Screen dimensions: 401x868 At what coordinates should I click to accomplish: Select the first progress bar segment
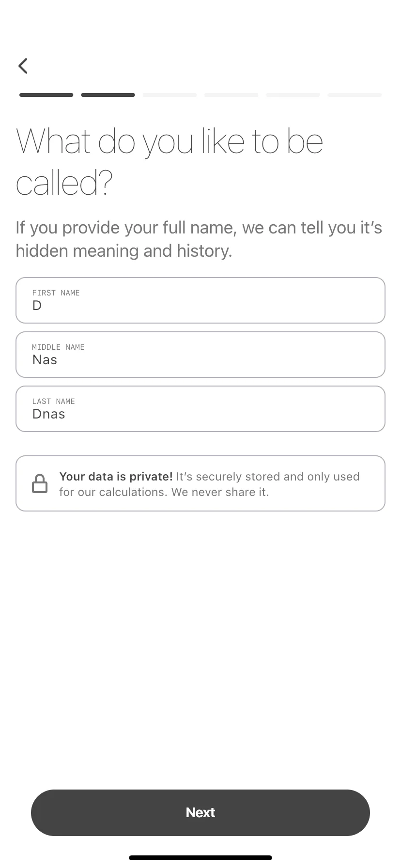(x=46, y=95)
